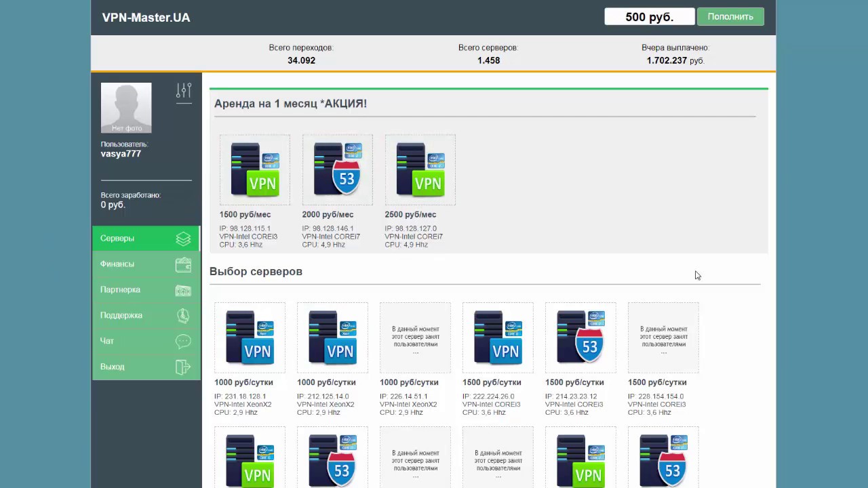The width and height of the screenshot is (868, 488).
Task: Click the Поддержка headset icon
Action: 183,315
